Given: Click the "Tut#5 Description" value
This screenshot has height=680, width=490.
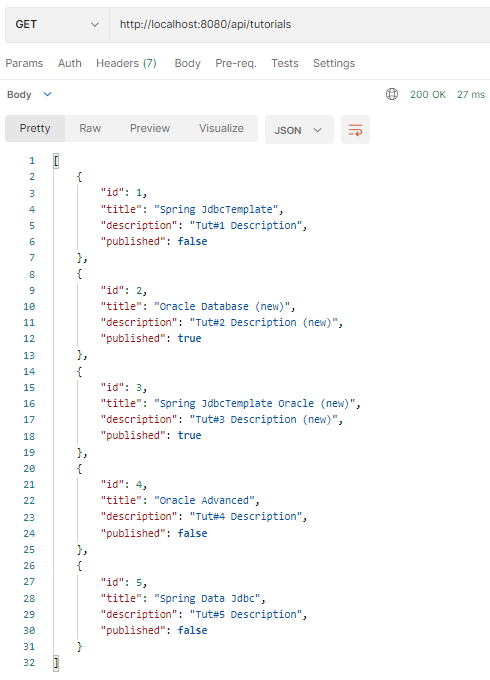Looking at the screenshot, I should pos(246,615).
